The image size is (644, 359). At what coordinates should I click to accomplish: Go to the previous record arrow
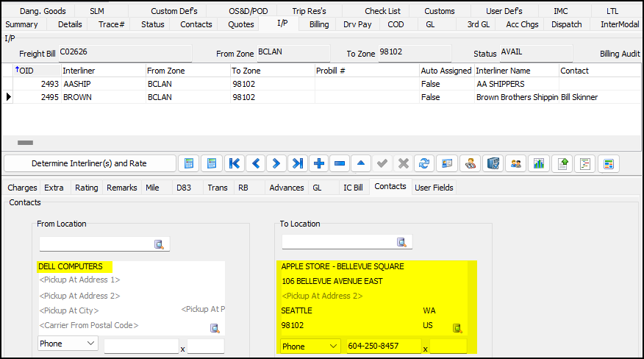coord(255,163)
